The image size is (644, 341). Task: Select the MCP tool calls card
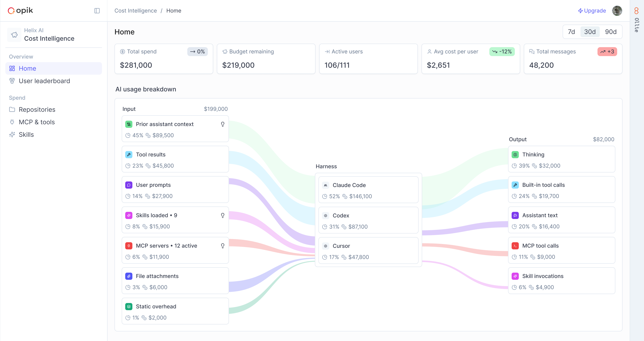[x=561, y=250]
